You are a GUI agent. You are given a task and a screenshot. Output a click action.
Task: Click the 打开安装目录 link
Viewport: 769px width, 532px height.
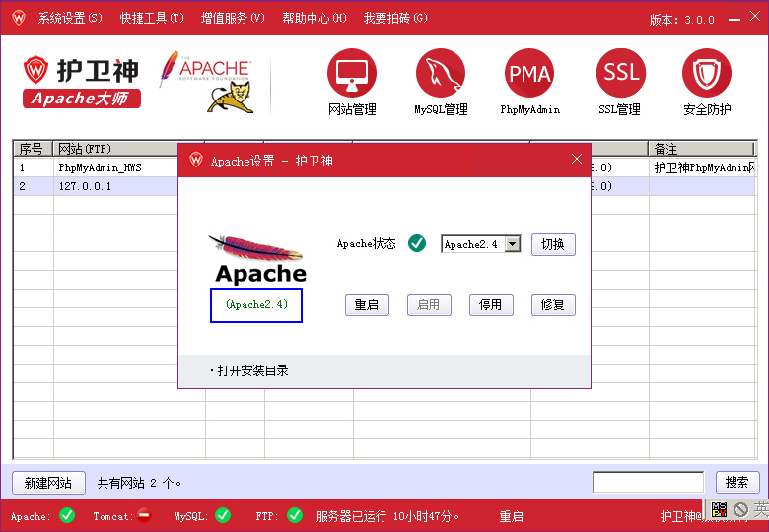(252, 370)
